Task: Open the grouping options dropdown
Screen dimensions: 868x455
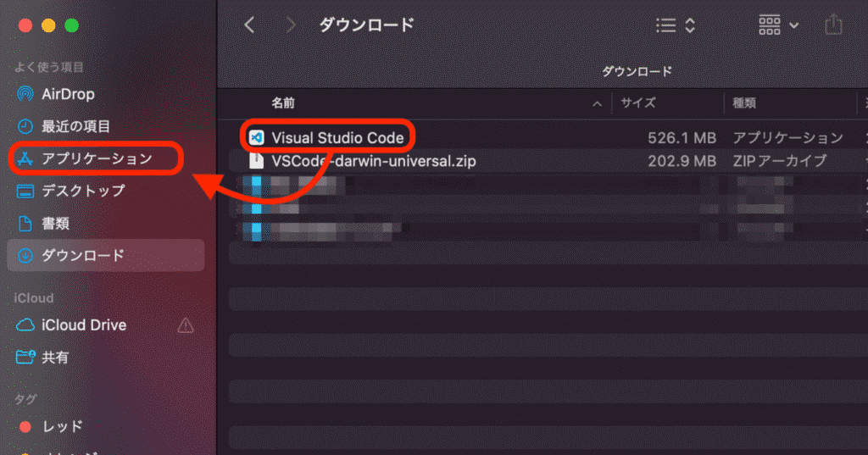Action: pos(778,25)
